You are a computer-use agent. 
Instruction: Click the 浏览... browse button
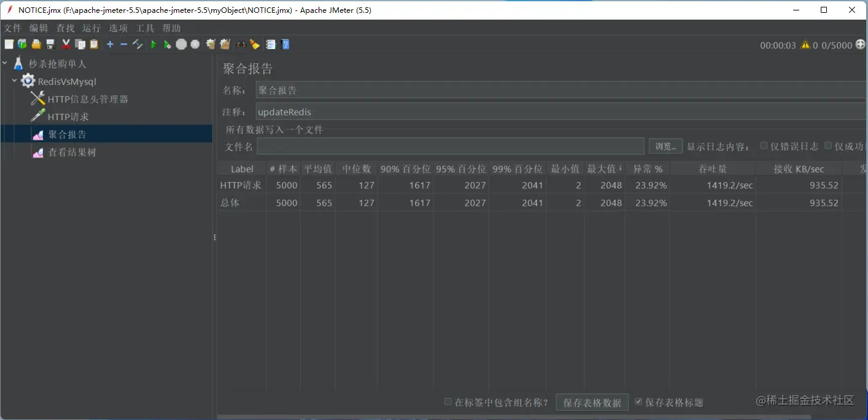[665, 146]
